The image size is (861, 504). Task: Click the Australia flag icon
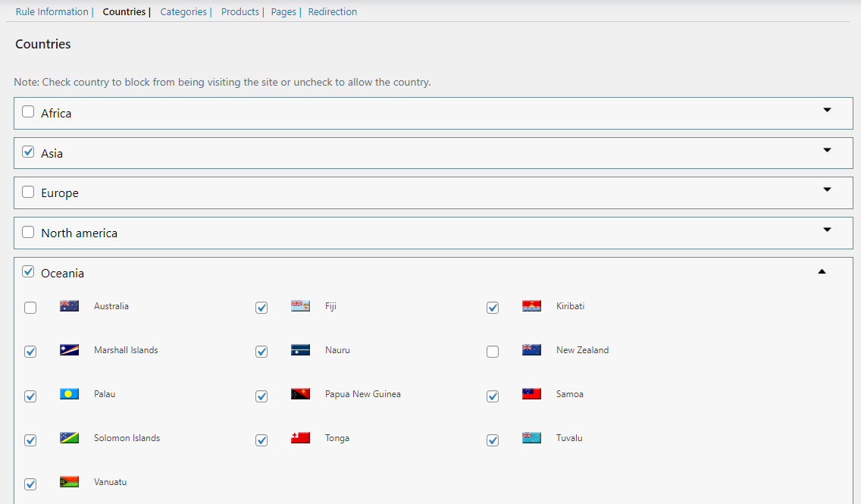(69, 305)
